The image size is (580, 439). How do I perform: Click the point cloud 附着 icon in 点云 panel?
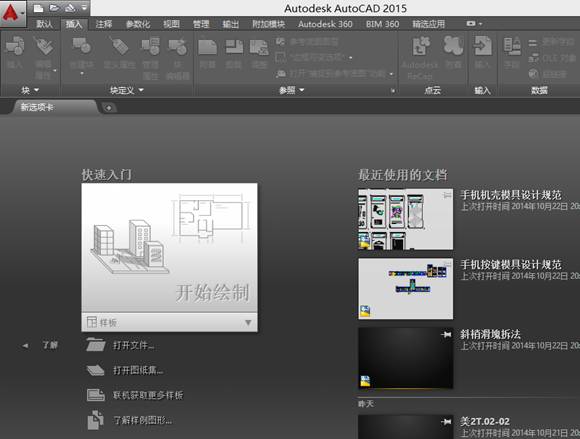point(453,45)
